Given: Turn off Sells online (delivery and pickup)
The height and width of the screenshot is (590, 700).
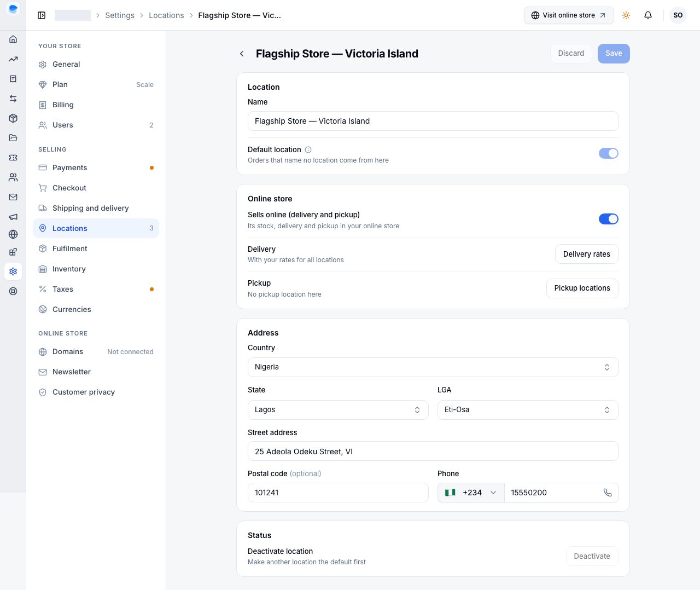Looking at the screenshot, I should coord(609,219).
